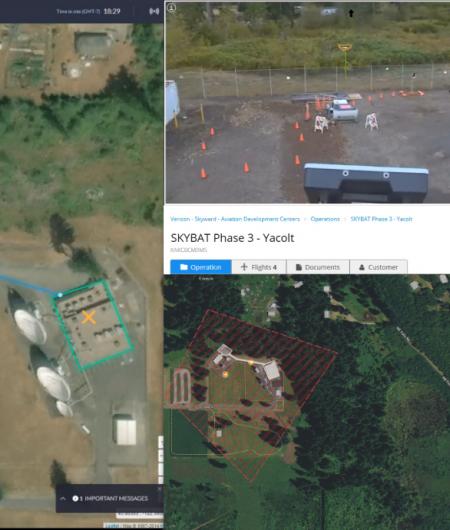450x530 pixels.
Task: Click the 1 Important Messages banner text
Action: click(114, 498)
